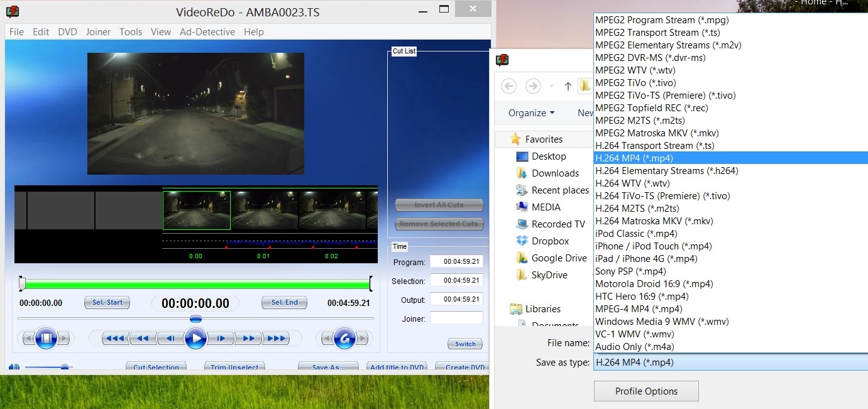Image resolution: width=868 pixels, height=409 pixels.
Task: Choose H.264 Matroska MKV format
Action: [654, 221]
